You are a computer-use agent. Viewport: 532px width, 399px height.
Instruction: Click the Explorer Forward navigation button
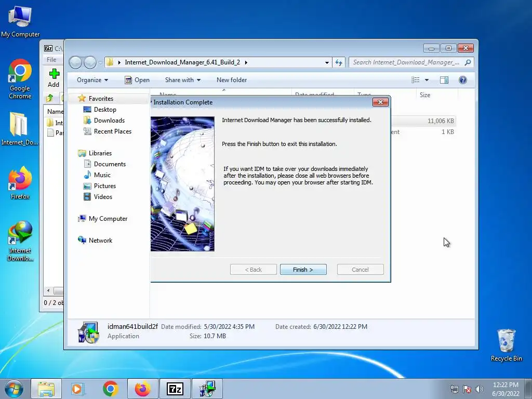90,62
